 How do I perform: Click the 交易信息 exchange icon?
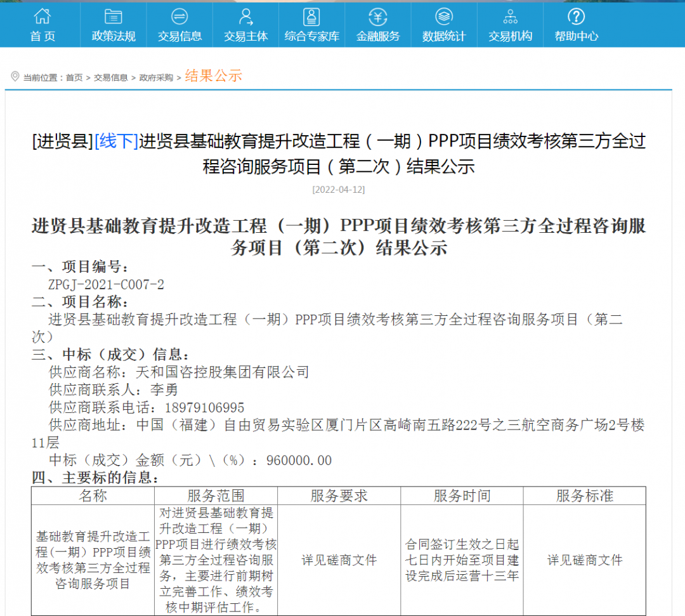point(179,16)
